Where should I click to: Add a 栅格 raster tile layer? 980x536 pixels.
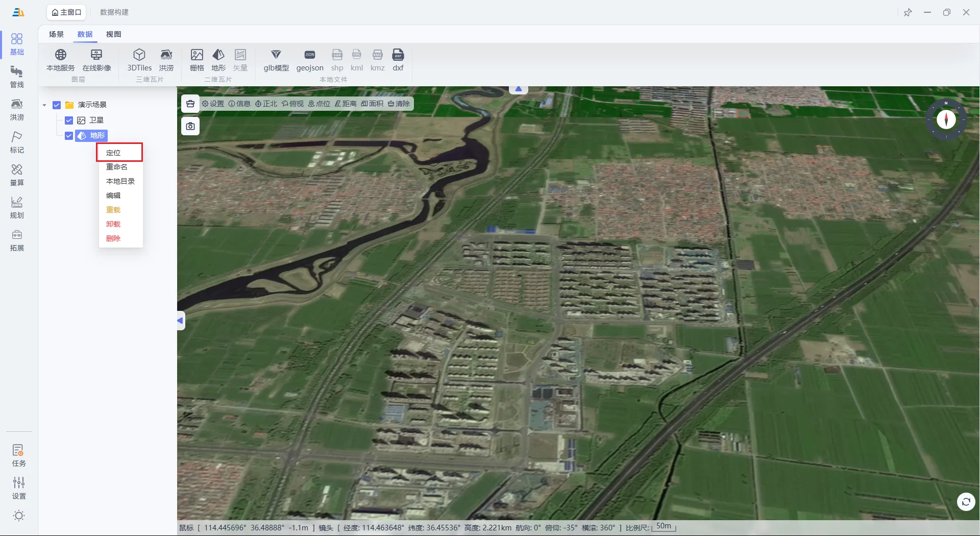tap(197, 60)
